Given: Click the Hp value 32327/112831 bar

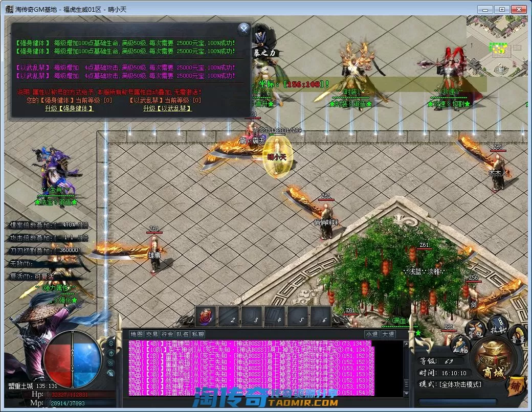Looking at the screenshot, I should tap(69, 395).
